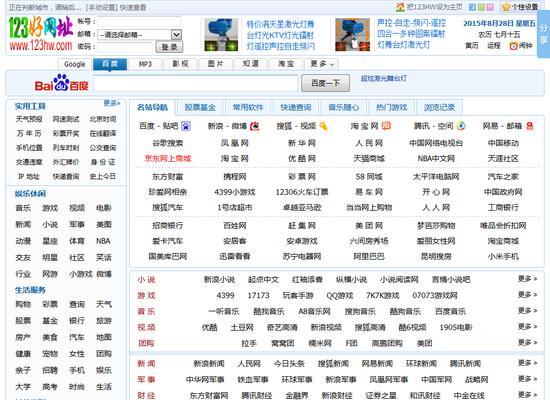Click the Baidu Tieba paw icon
This screenshot has height=400, width=550.
coord(186,126)
